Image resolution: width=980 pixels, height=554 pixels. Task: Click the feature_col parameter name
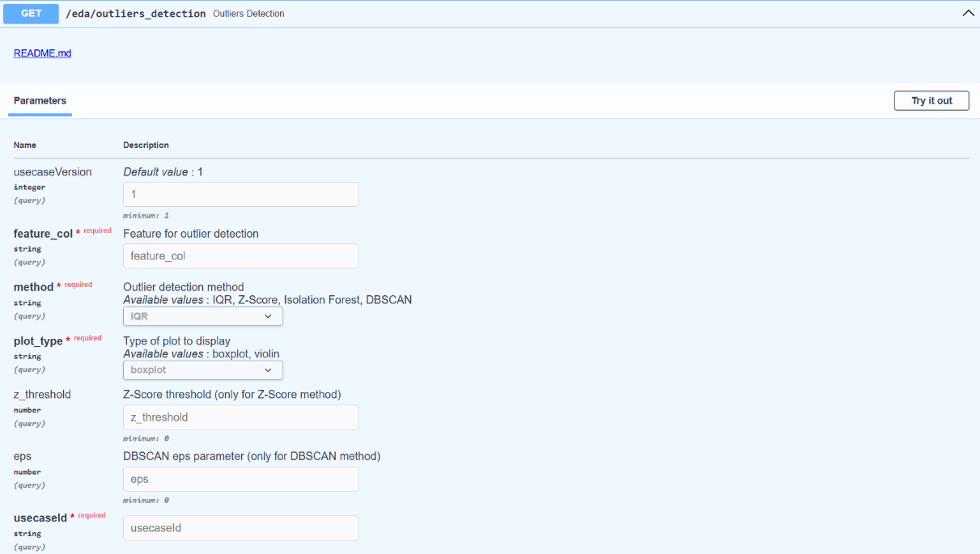coord(43,234)
